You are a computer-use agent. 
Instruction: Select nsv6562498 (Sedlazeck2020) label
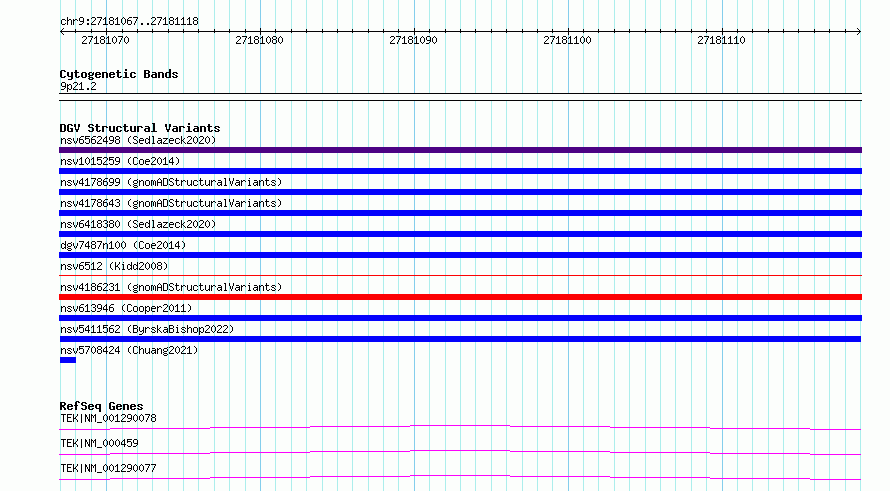tap(138, 140)
